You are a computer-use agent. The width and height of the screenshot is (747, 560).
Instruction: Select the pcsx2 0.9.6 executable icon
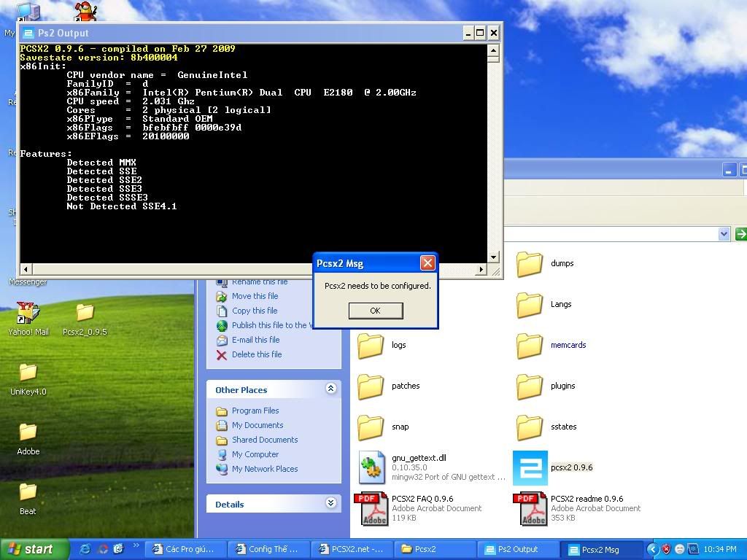(530, 468)
